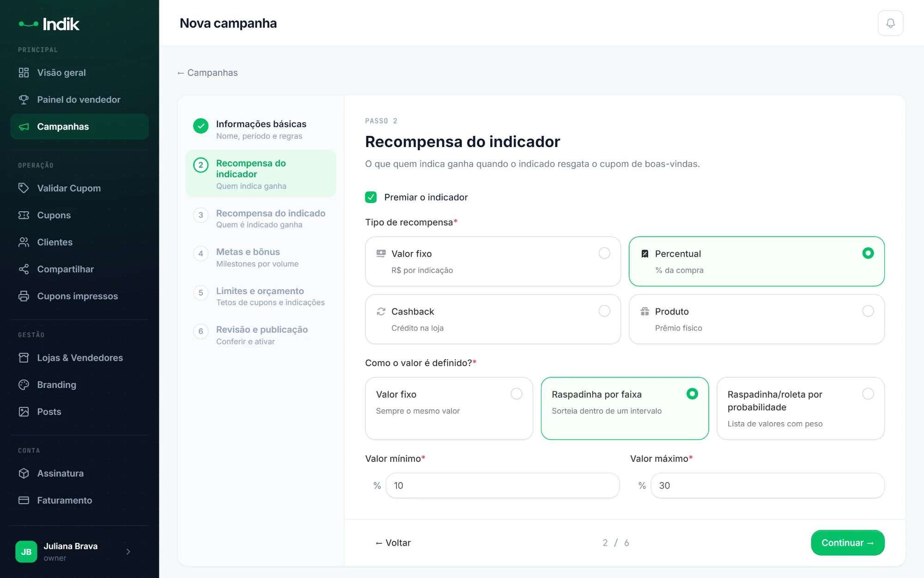Click the Lojas & Vendedores store icon
This screenshot has width=924, height=578.
point(24,358)
